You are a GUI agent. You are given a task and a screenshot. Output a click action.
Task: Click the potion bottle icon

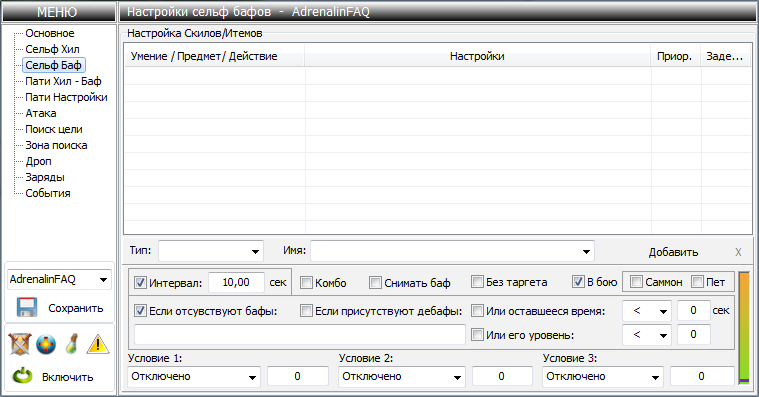click(72, 344)
